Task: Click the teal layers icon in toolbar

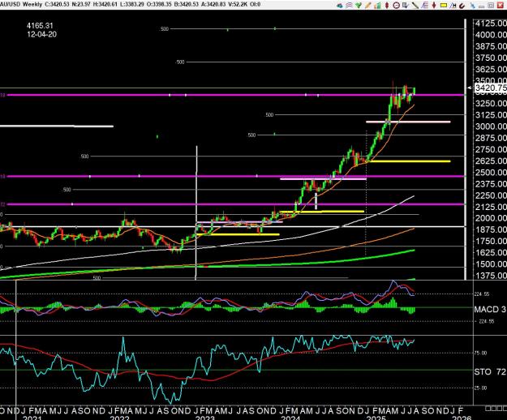Action: click(340, 5)
